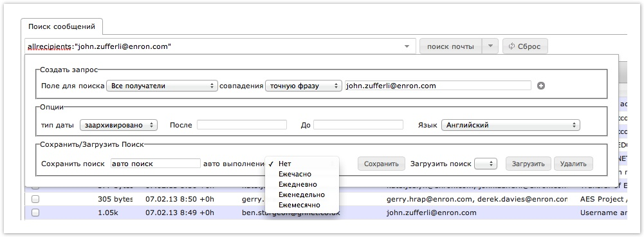
Task: Tick the checkbox for 1.05k message
Action: (x=35, y=213)
